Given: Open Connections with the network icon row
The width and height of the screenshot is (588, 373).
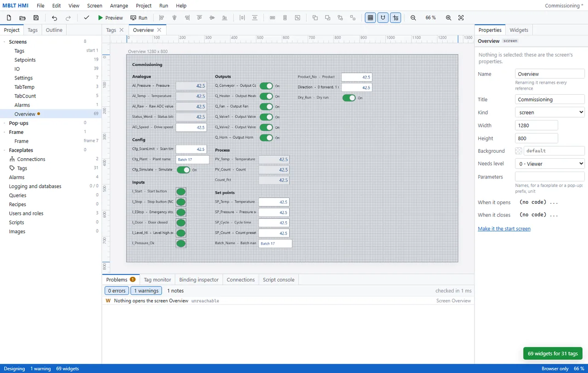Looking at the screenshot, I should tap(51, 159).
